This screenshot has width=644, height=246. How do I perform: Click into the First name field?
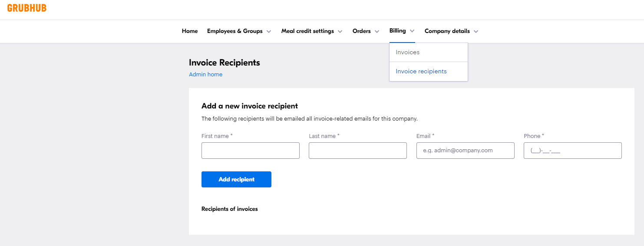[x=250, y=151]
